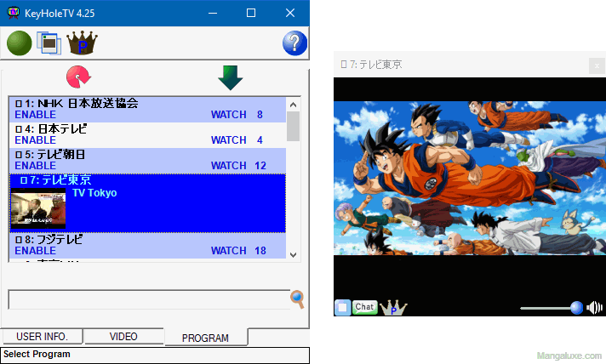Open Chat in the video player
Viewport: 606px width, 364px height.
click(364, 307)
